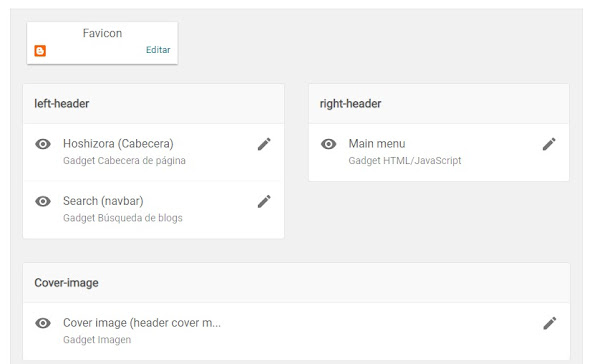Toggle Main menu gadget eye icon
Viewport: 600px width, 364px height.
point(328,144)
